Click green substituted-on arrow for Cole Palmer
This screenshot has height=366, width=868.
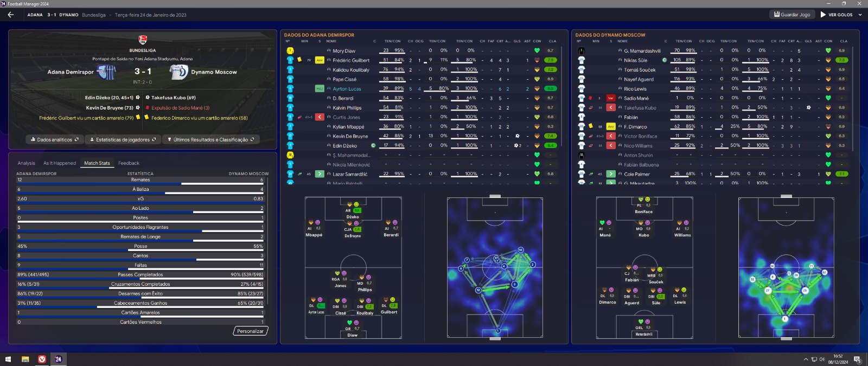(611, 174)
